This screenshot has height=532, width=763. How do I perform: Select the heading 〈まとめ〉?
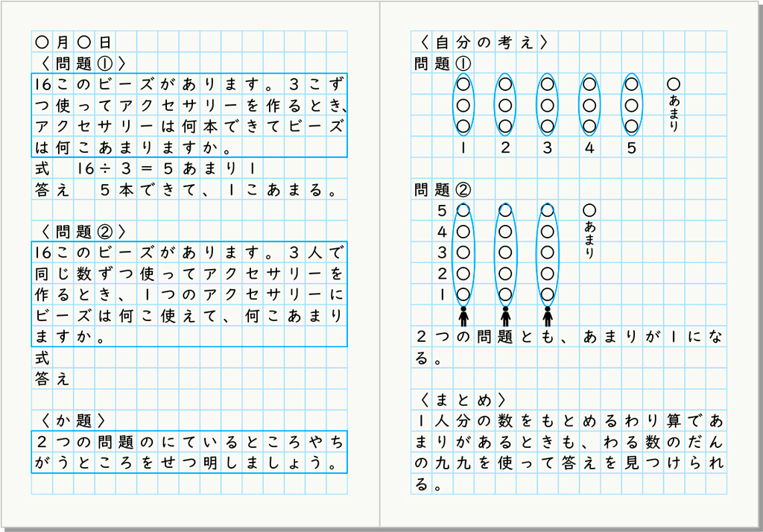click(463, 400)
